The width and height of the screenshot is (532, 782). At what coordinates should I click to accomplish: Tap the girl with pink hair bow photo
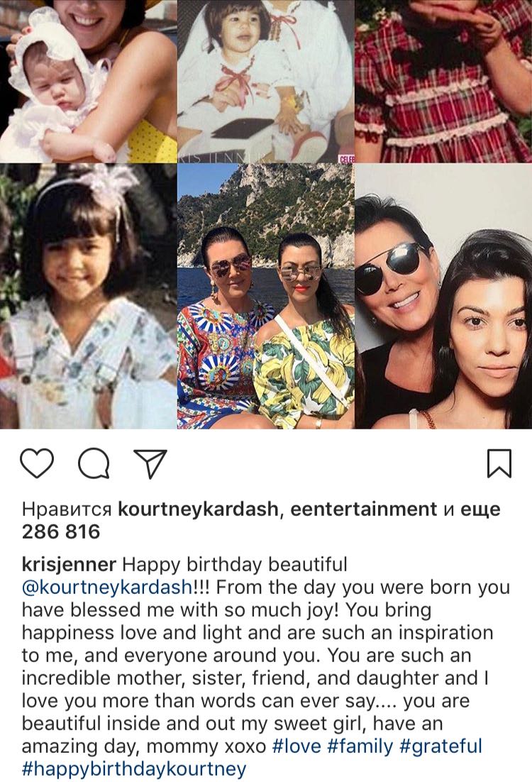(88, 296)
